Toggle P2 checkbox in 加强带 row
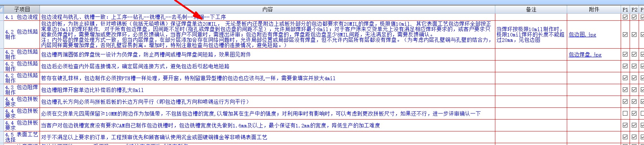Screen dimensions: 644x145 [x=634, y=113]
